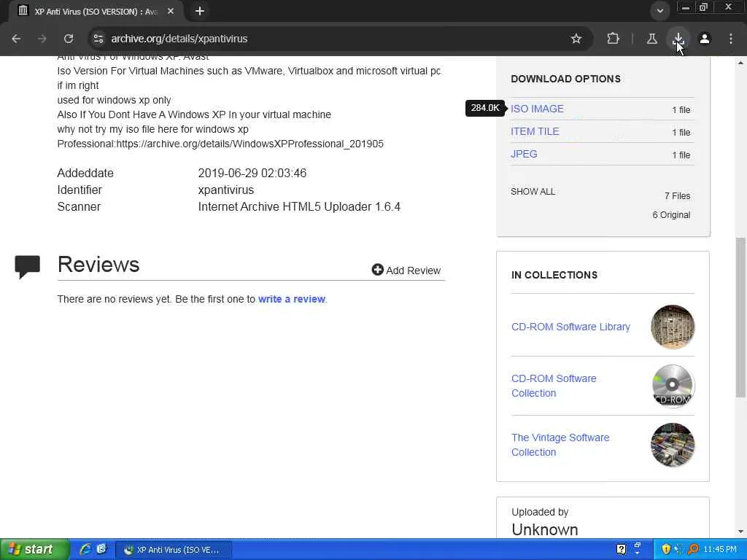Image resolution: width=747 pixels, height=560 pixels.
Task: Reload the archive.org page
Action: coord(69,39)
